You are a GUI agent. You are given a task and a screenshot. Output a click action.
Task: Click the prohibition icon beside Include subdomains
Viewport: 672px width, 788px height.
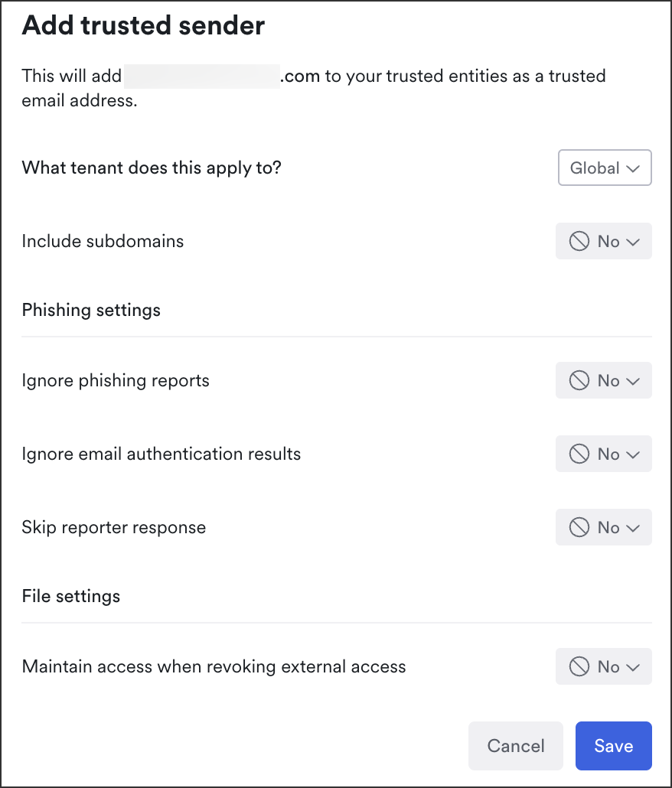click(x=579, y=241)
